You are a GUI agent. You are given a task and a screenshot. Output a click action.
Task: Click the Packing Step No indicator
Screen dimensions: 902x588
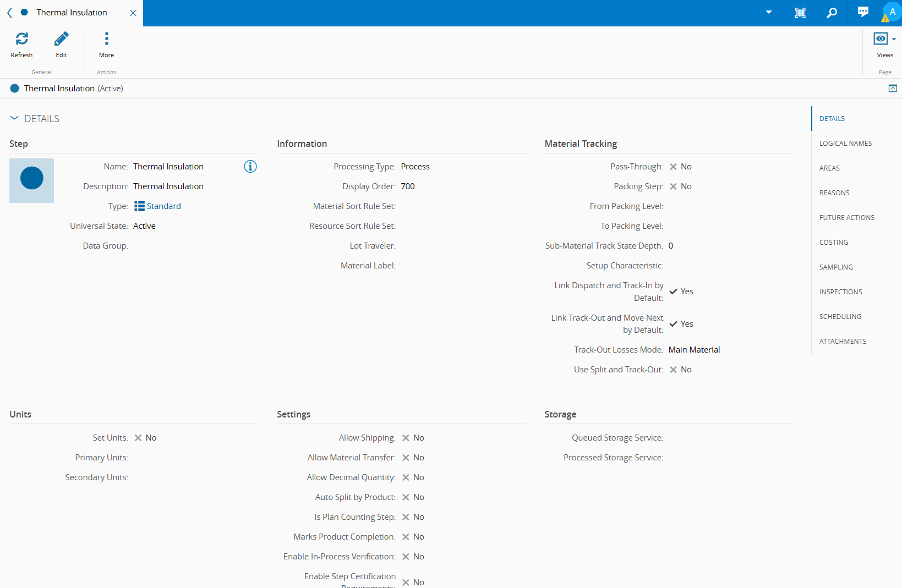(680, 186)
